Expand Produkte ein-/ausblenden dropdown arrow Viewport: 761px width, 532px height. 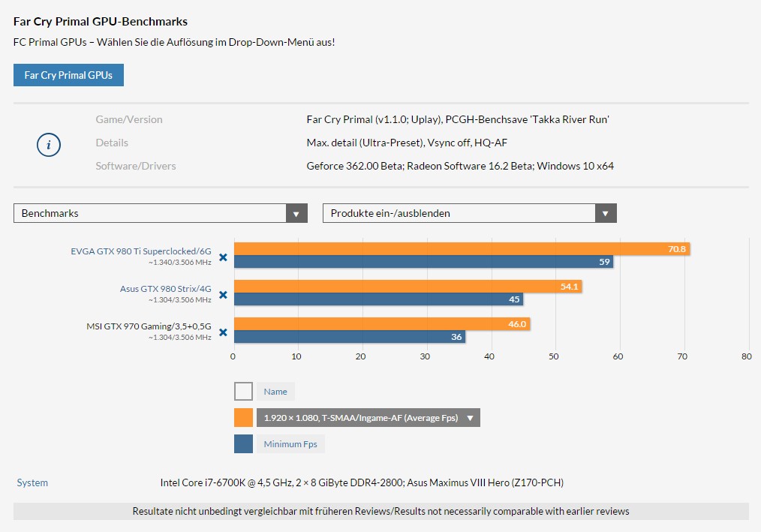(606, 213)
